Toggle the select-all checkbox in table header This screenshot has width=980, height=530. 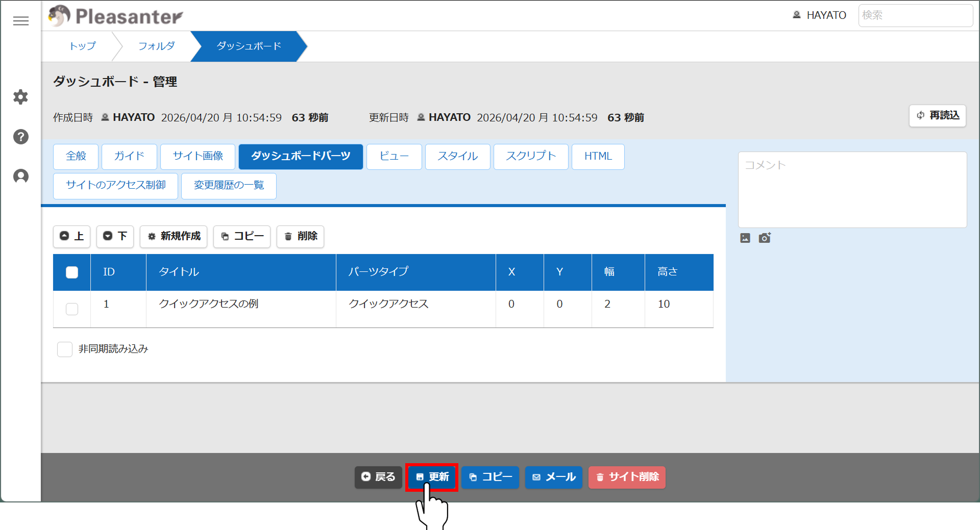pos(72,272)
